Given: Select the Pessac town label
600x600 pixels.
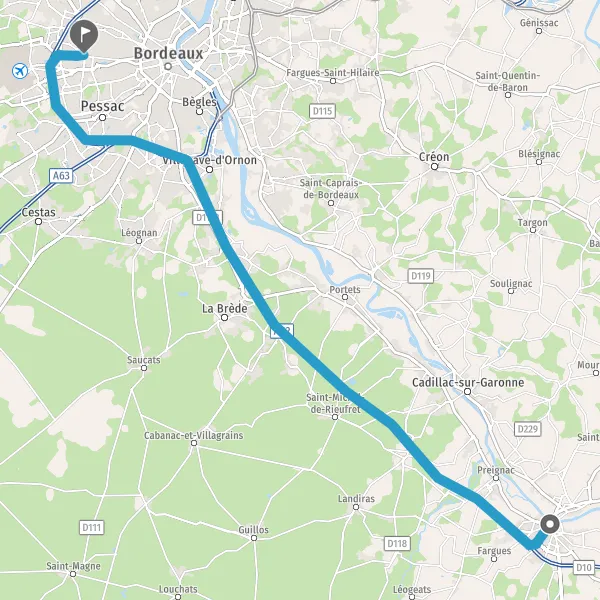Looking at the screenshot, I should coord(103,106).
